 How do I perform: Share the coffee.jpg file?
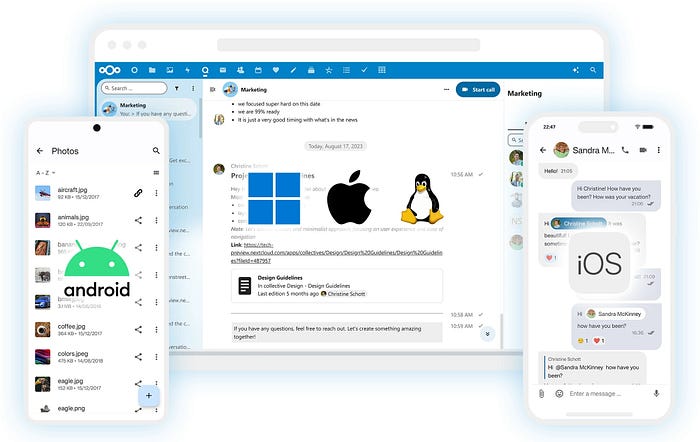(138, 329)
